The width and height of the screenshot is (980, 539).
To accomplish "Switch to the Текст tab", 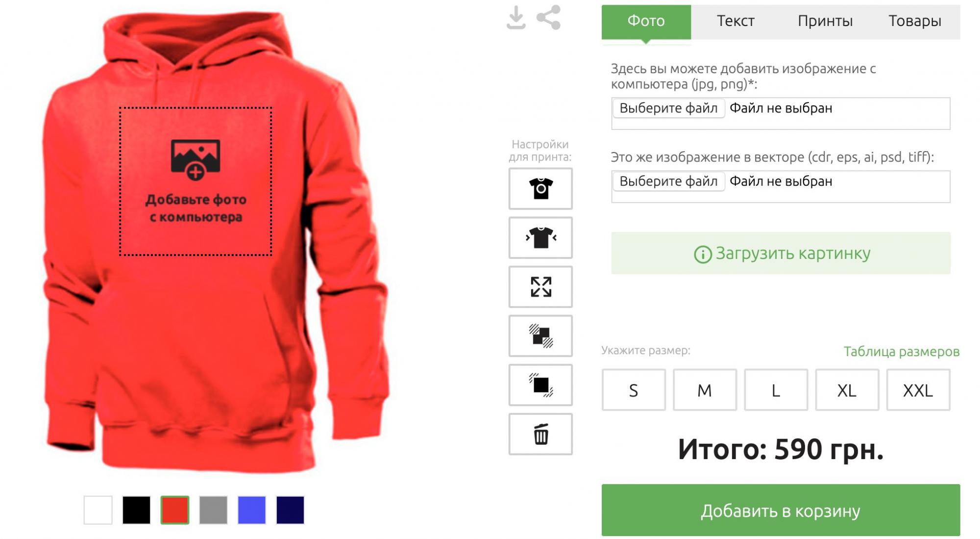I will click(735, 21).
